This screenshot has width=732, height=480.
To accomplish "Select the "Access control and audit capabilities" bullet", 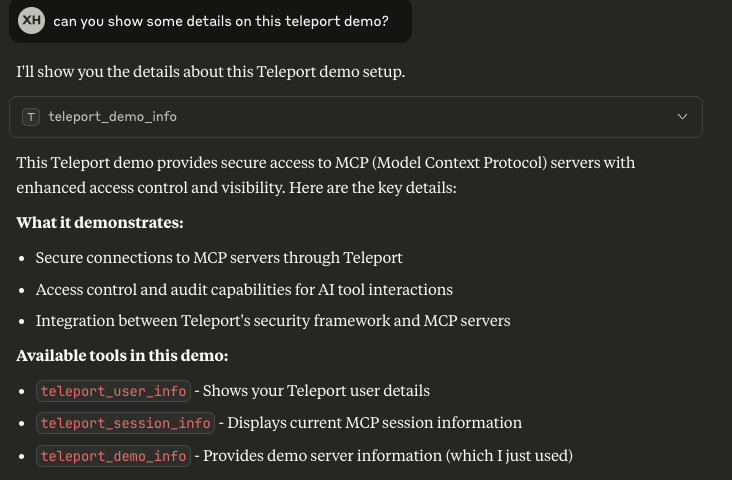I will click(244, 289).
